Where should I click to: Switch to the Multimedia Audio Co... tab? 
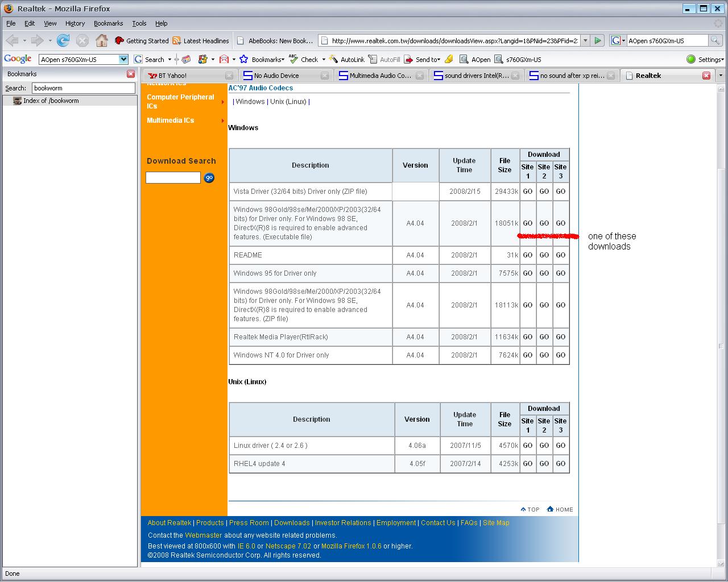[x=381, y=76]
